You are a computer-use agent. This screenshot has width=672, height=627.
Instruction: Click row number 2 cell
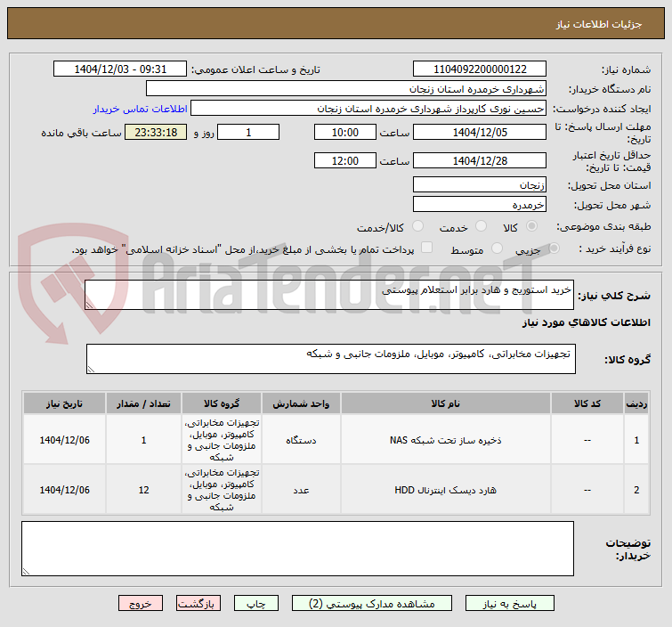tap(636, 490)
